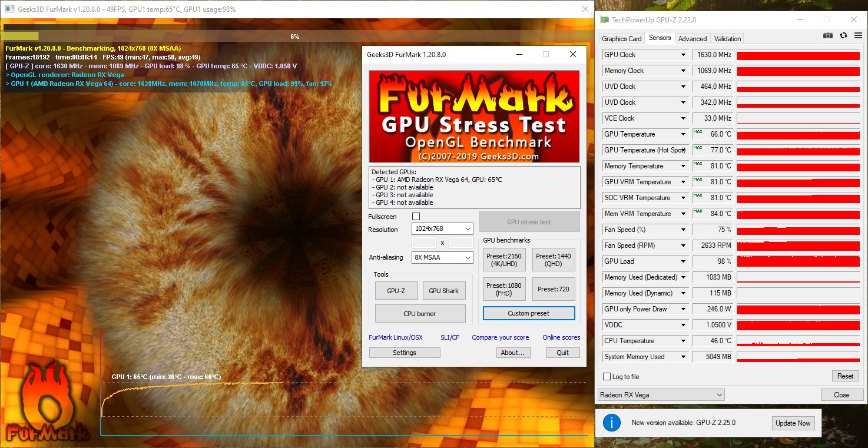Click the GPU Load red sensor graph

(798, 261)
